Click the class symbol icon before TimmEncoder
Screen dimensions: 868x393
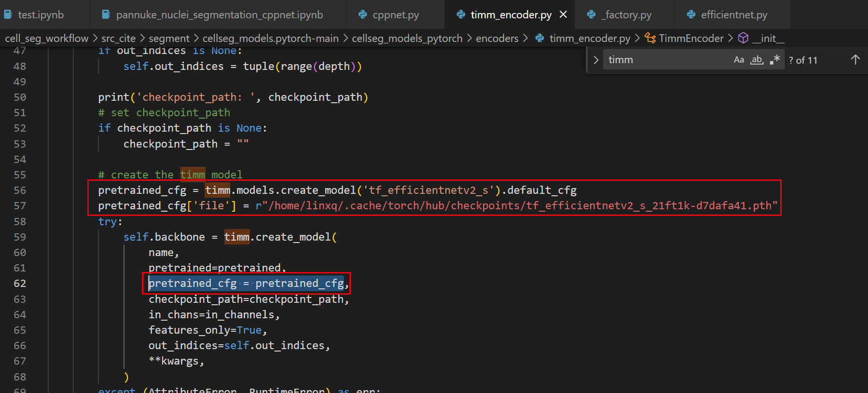tap(650, 38)
